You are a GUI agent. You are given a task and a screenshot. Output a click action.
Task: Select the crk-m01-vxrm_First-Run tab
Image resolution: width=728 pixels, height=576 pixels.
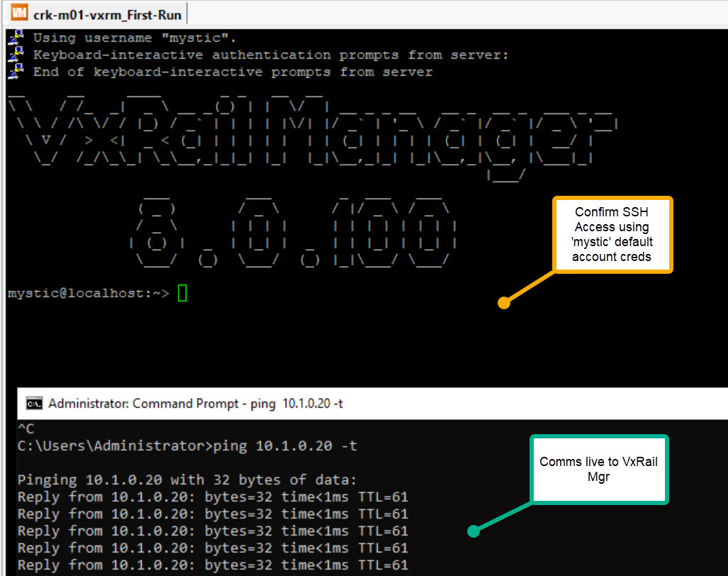pos(106,13)
